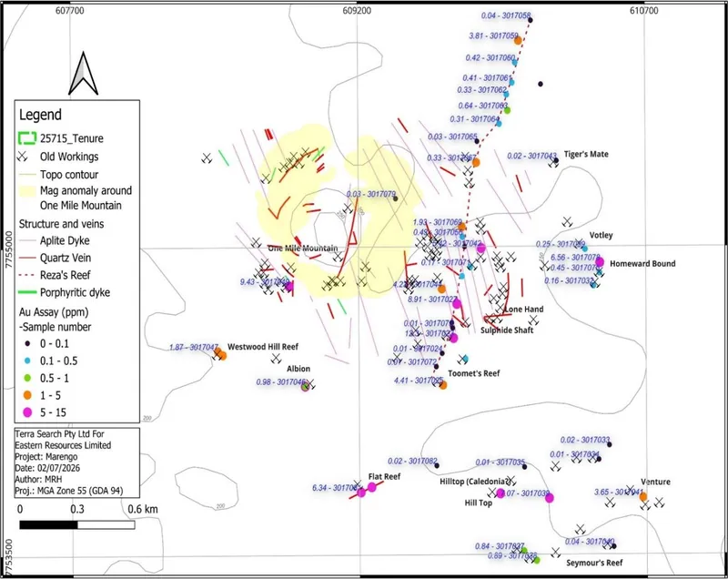Click the blue 0.1 - 0.5 legend dot
728x579 pixels.
pyautogui.click(x=27, y=361)
